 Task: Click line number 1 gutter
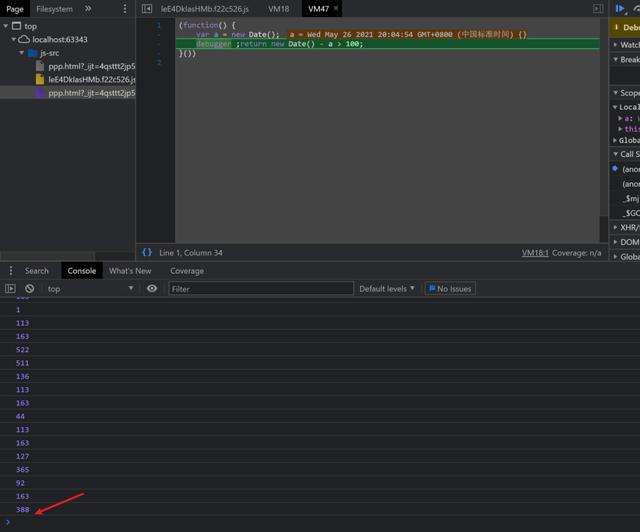(x=158, y=25)
